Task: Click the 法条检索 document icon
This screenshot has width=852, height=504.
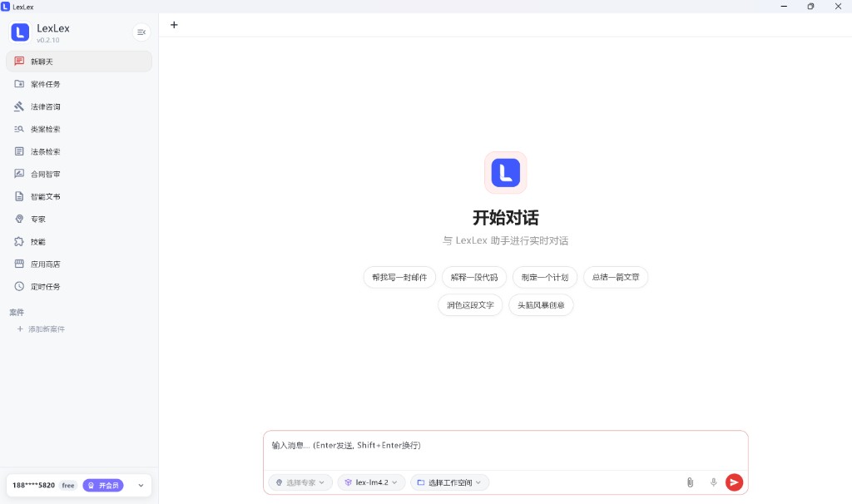Action: 19,151
